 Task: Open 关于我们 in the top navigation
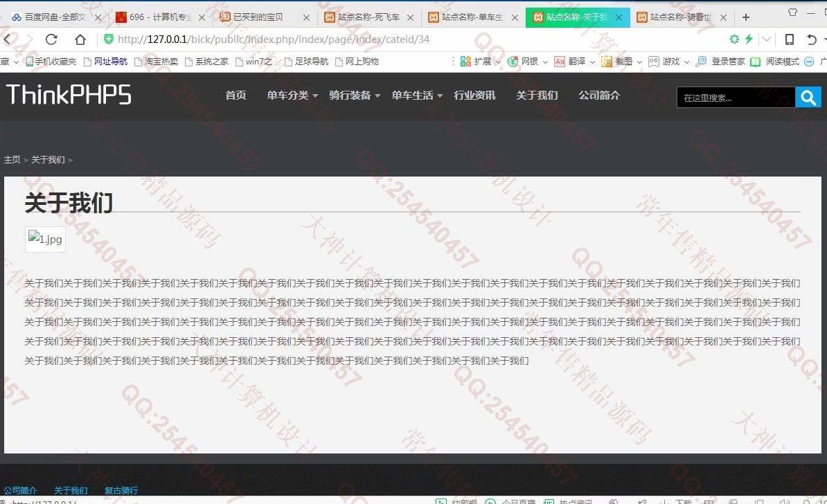tap(537, 95)
